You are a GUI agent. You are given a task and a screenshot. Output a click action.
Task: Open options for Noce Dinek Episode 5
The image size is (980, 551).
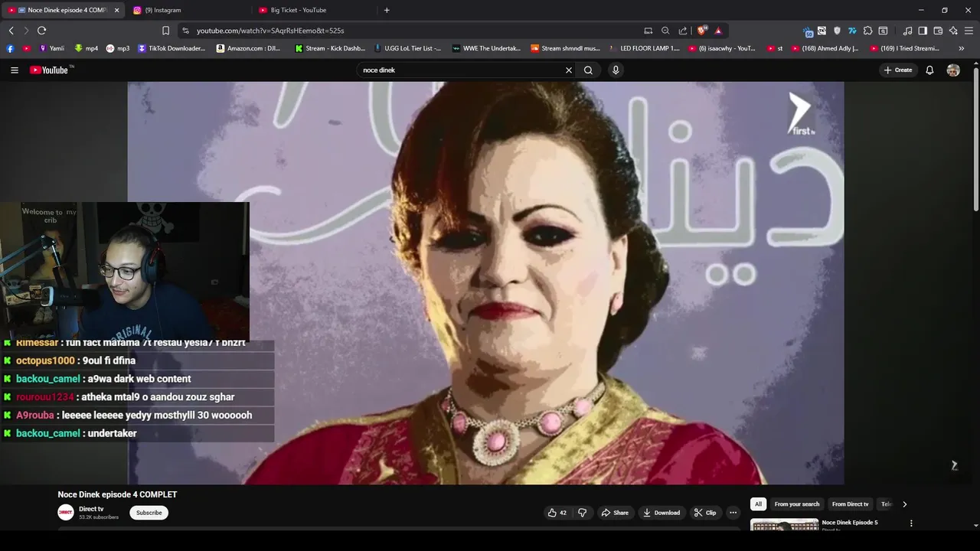(x=911, y=523)
